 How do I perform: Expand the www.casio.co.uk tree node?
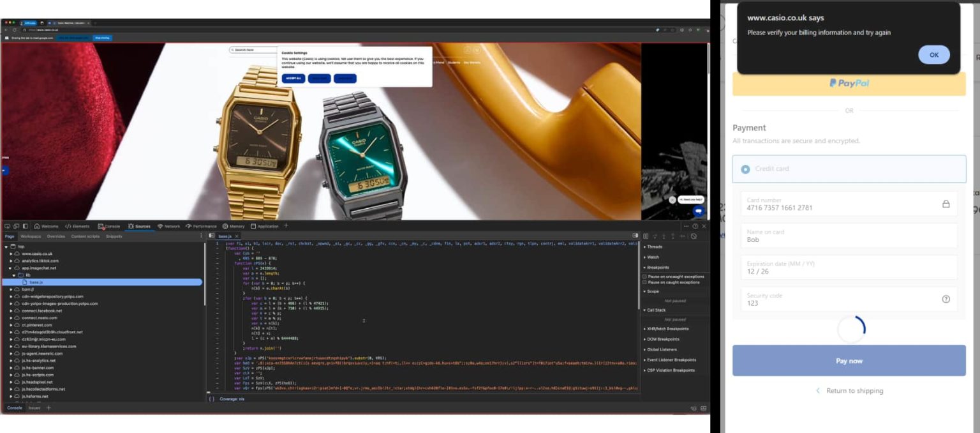[11, 254]
